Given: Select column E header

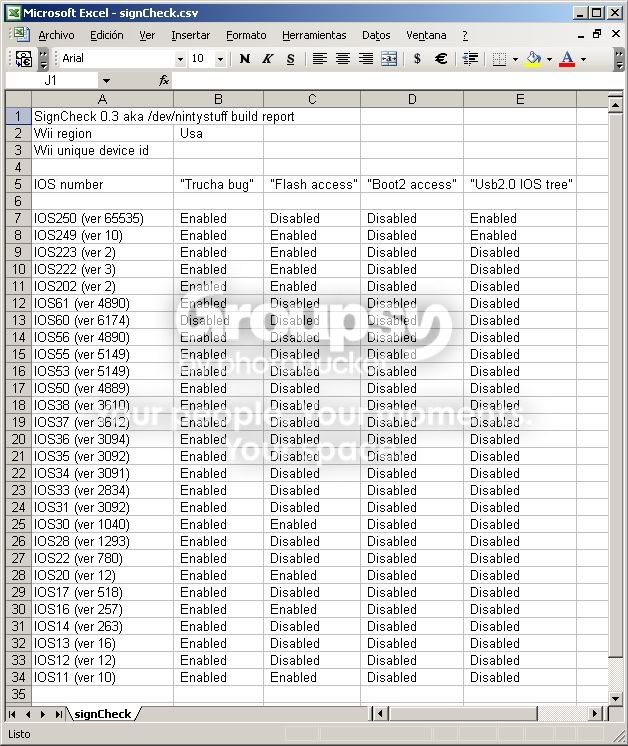Looking at the screenshot, I should 520,99.
